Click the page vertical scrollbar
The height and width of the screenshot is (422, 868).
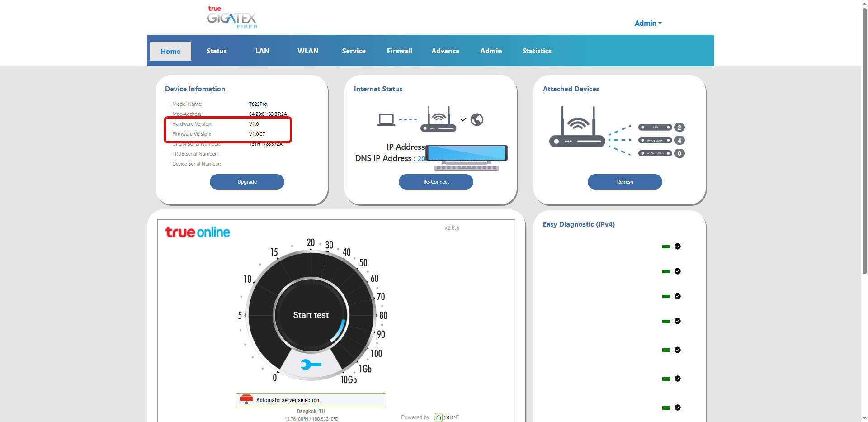[x=864, y=140]
